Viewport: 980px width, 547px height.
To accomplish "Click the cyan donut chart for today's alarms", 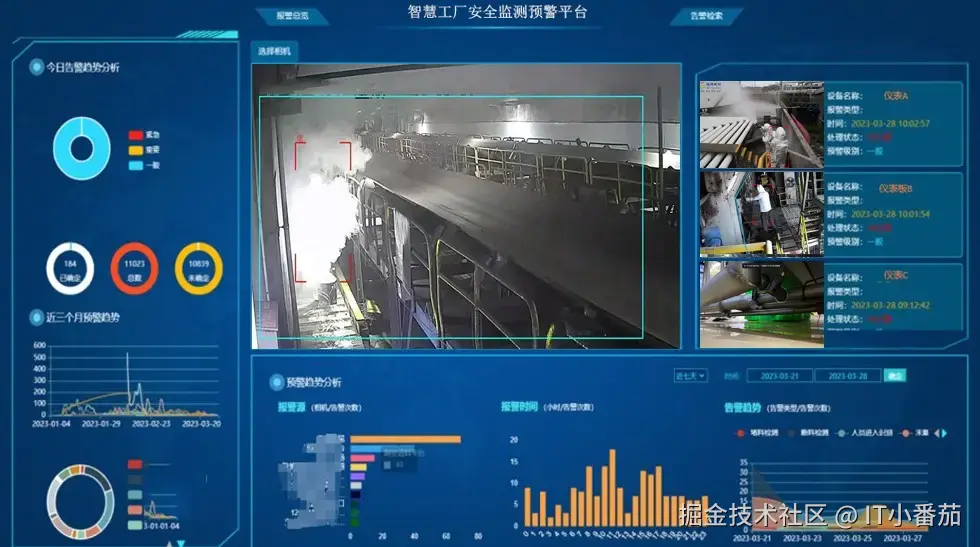I will point(82,148).
